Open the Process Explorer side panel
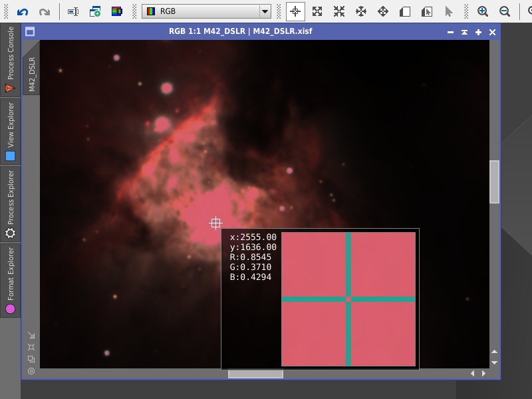532x399 pixels. [10, 204]
